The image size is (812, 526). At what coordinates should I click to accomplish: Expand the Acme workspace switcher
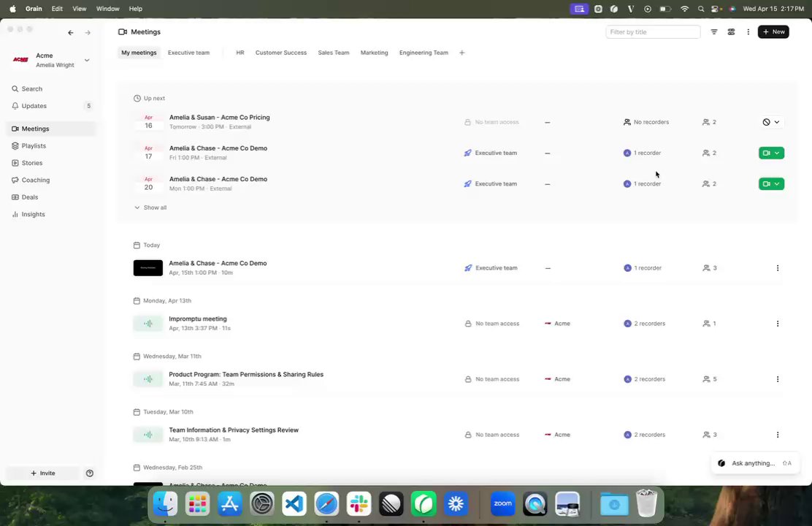coord(86,60)
